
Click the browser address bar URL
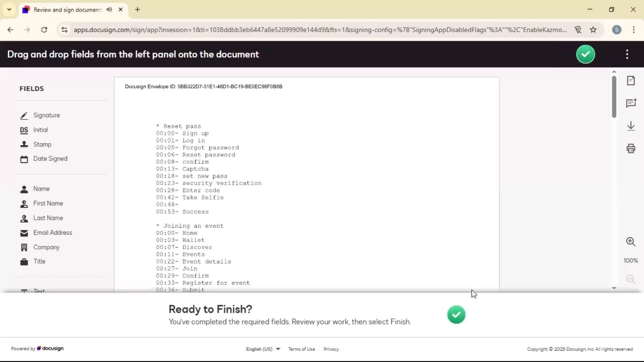coord(320,30)
